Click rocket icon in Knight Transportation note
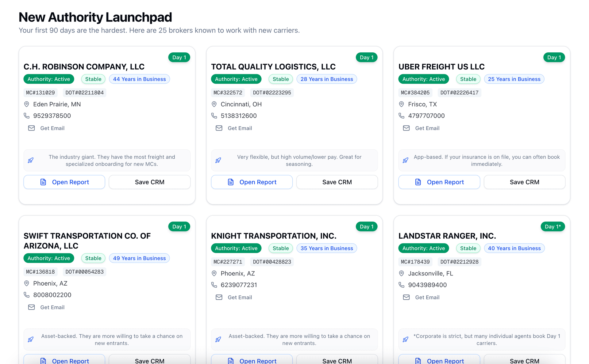 218,339
